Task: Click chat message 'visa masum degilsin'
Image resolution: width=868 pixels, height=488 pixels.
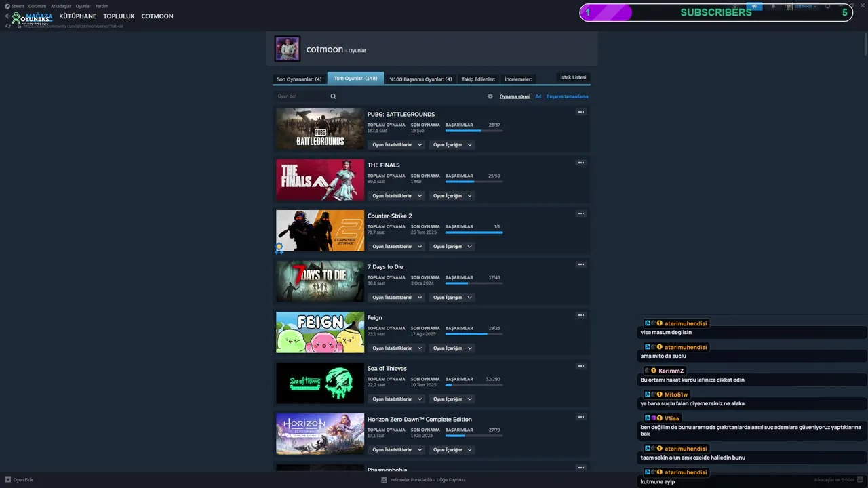Action: point(666,333)
